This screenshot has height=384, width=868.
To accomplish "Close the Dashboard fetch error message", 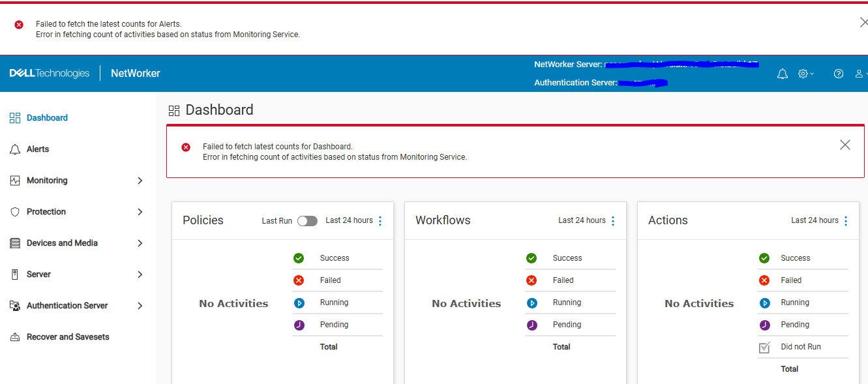I will [x=845, y=145].
